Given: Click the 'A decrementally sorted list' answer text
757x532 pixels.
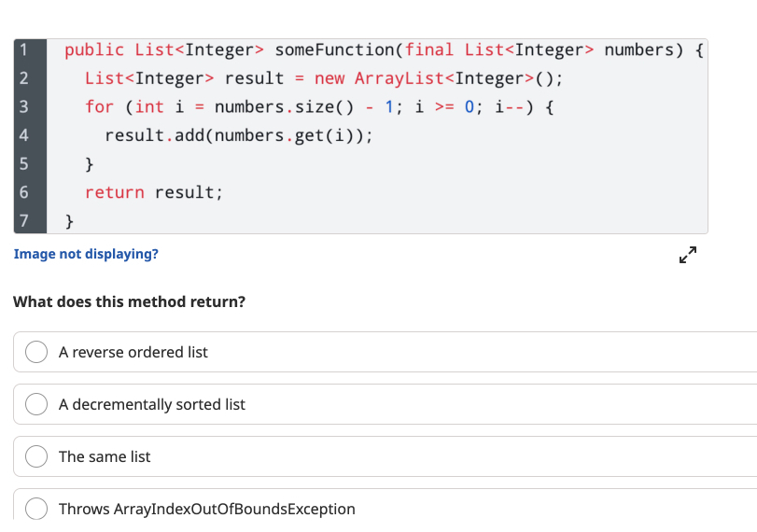Looking at the screenshot, I should pos(152,404).
